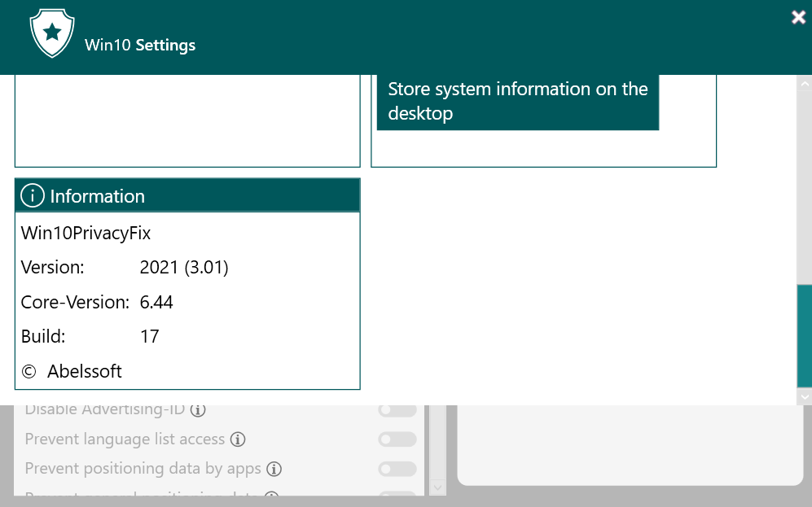Click the Prevent positioning data by apps label
The image size is (812, 507).
pos(143,469)
